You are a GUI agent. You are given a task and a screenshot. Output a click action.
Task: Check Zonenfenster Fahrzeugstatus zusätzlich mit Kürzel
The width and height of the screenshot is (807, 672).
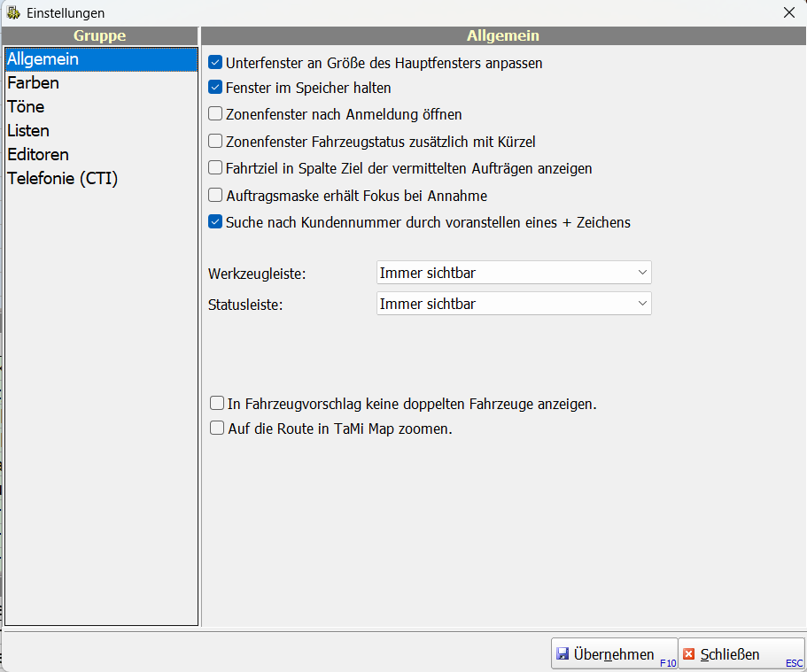(x=215, y=141)
